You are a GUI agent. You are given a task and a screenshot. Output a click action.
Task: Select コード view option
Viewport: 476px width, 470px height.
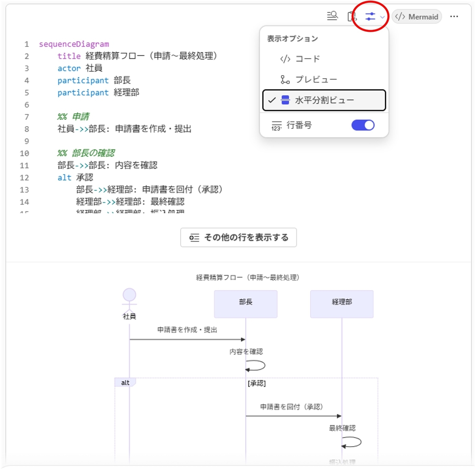coord(324,59)
